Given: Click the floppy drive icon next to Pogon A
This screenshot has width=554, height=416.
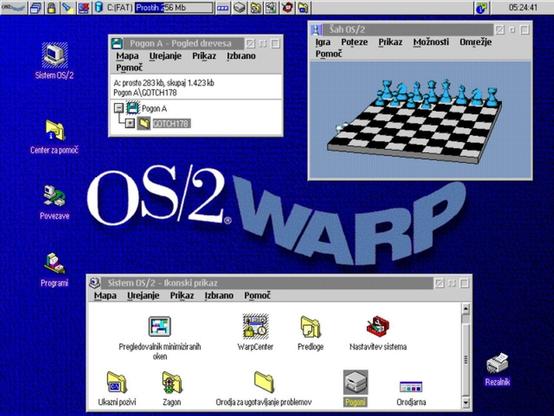Looking at the screenshot, I should [132, 108].
